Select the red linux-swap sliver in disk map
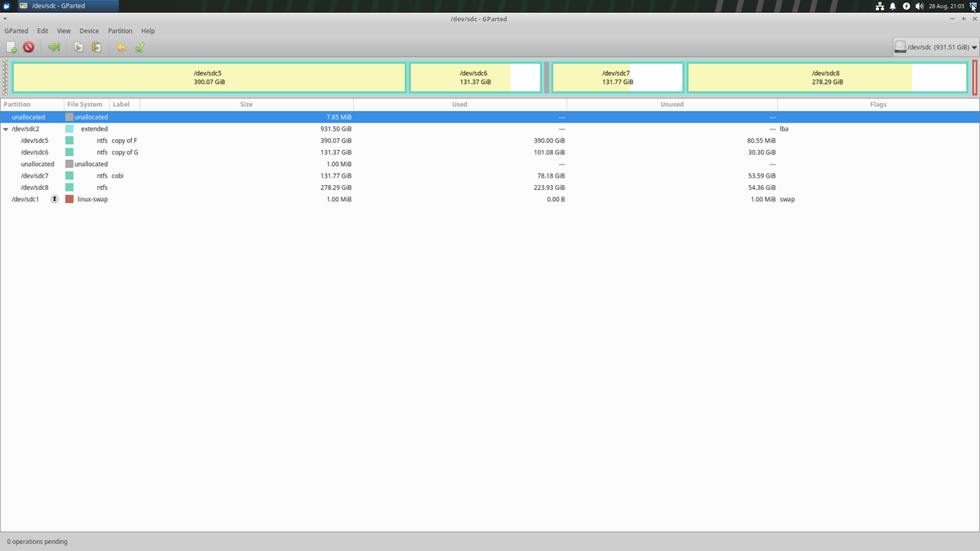 click(975, 77)
